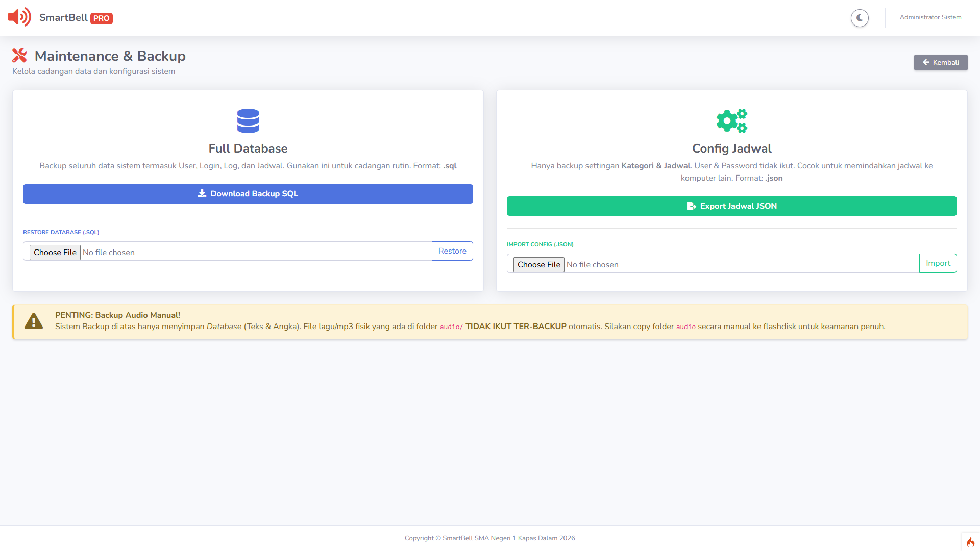Click the crossed tools Maintenance icon
Viewport: 980px width, 551px height.
(x=19, y=55)
